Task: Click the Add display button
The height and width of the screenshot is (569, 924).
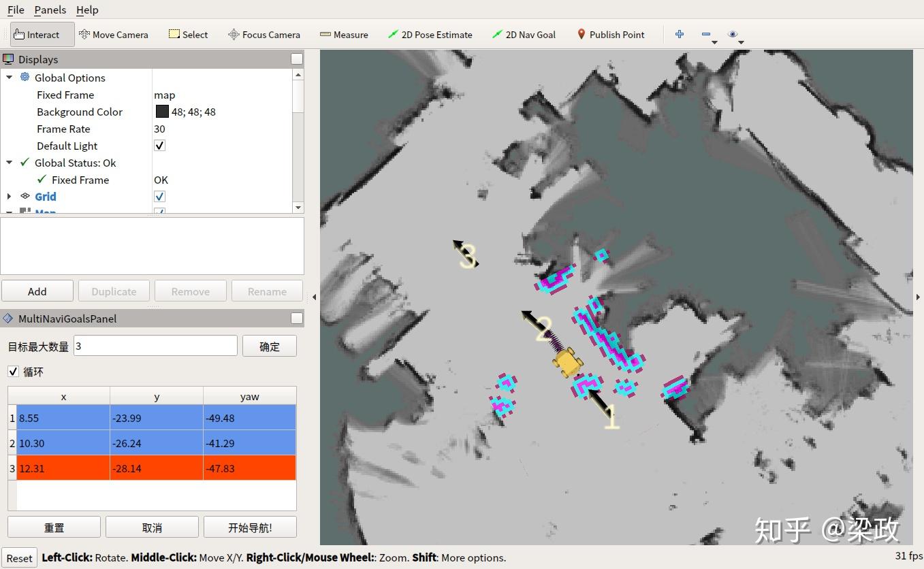Action: [37, 291]
